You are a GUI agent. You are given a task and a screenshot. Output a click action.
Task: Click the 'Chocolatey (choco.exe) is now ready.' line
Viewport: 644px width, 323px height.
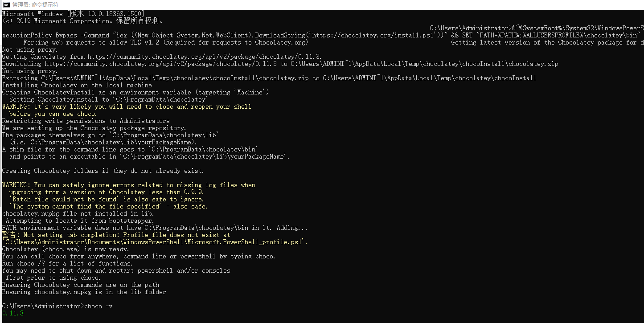(66, 249)
